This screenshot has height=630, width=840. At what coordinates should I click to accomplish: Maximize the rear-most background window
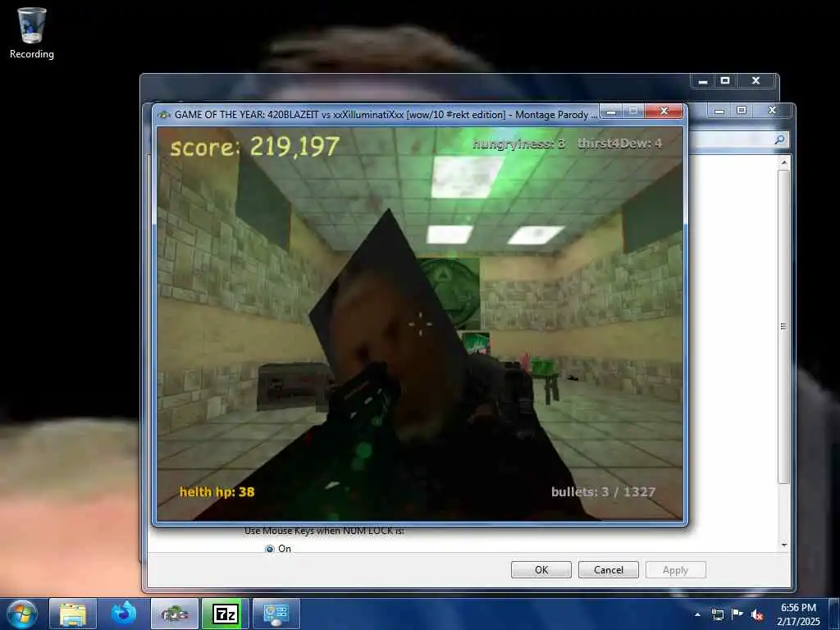[725, 81]
